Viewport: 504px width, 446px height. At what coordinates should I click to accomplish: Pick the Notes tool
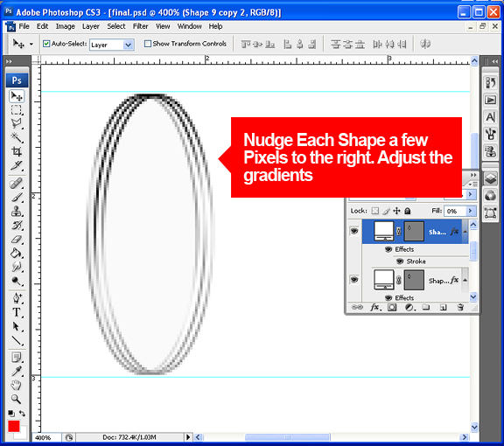tap(17, 358)
